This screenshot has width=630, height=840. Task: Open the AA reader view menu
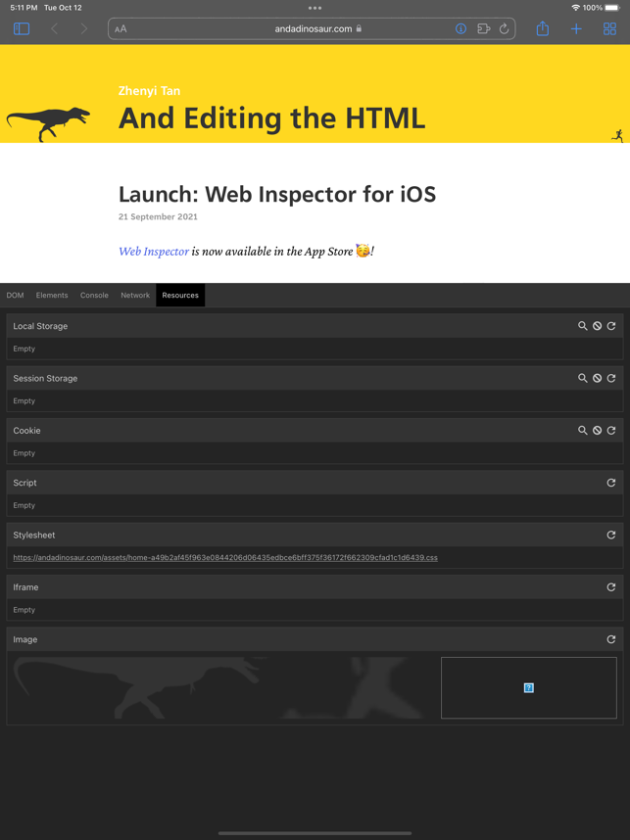[x=121, y=29]
